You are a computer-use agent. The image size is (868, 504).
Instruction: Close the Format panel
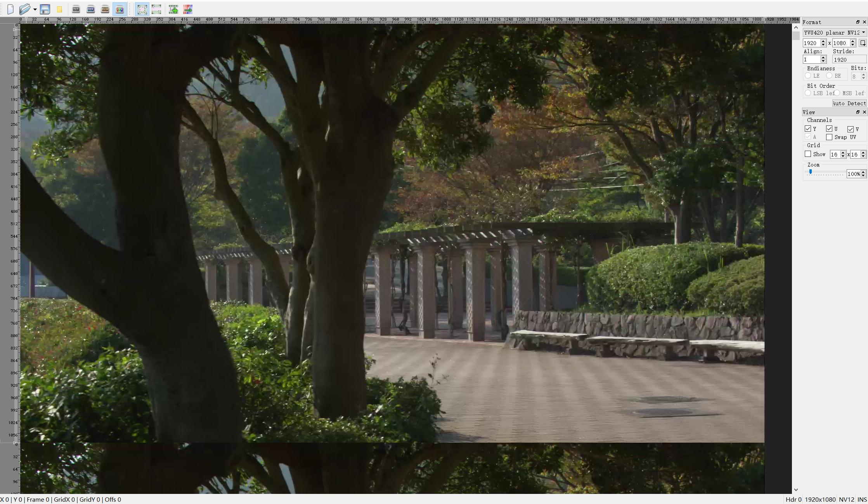(x=864, y=22)
